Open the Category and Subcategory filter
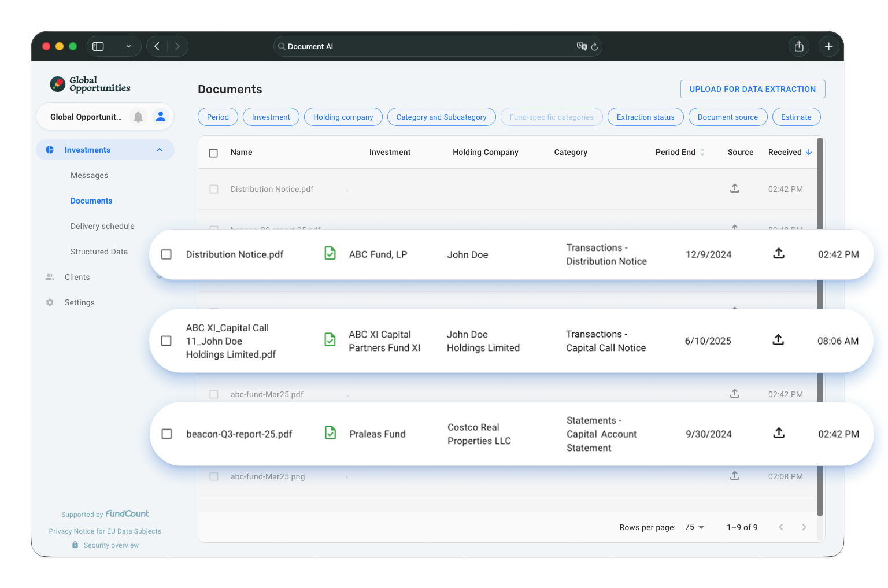This screenshot has height=588, width=888. coord(441,117)
